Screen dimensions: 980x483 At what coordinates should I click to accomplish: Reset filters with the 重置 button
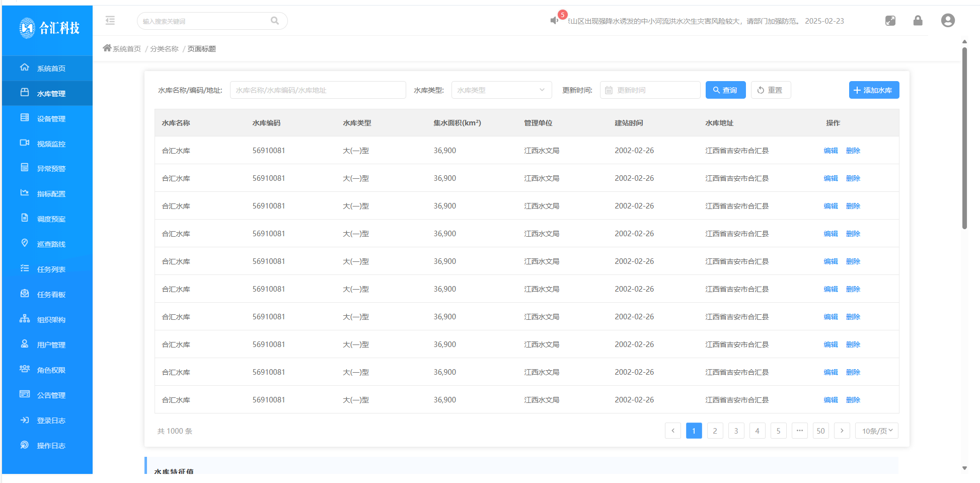pos(770,90)
